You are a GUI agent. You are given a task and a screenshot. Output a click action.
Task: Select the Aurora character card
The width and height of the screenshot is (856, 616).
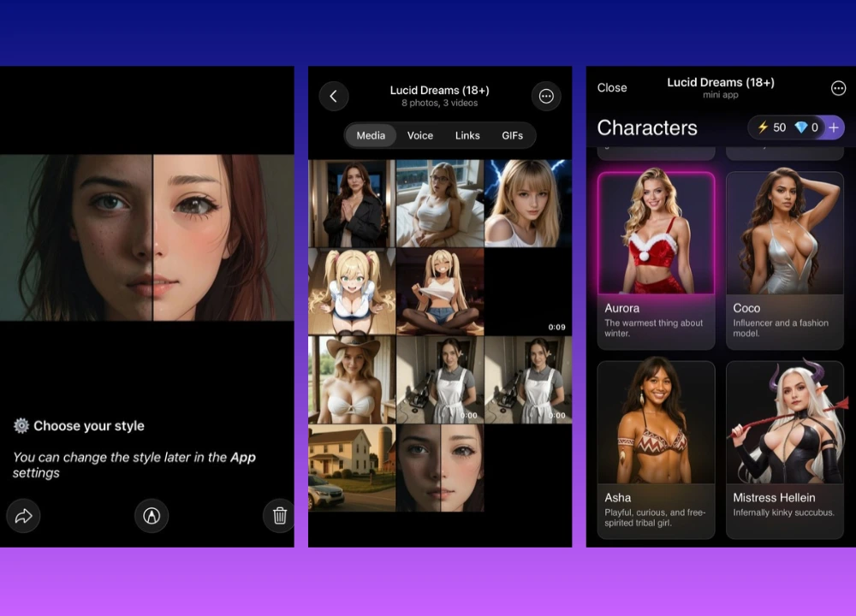click(657, 260)
